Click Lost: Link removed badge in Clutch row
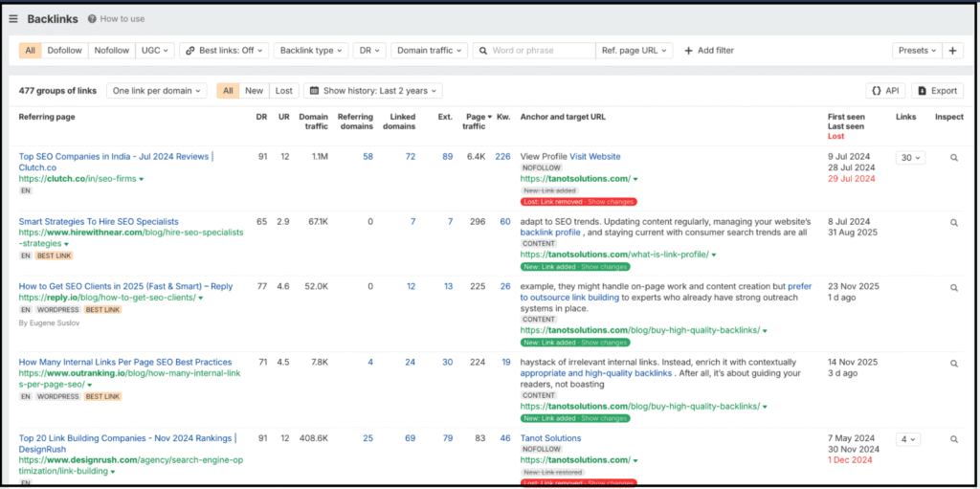Image resolution: width=980 pixels, height=489 pixels. [578, 202]
